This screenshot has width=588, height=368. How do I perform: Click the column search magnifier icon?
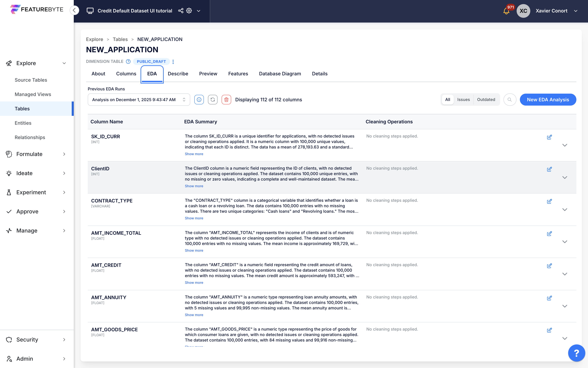click(510, 100)
